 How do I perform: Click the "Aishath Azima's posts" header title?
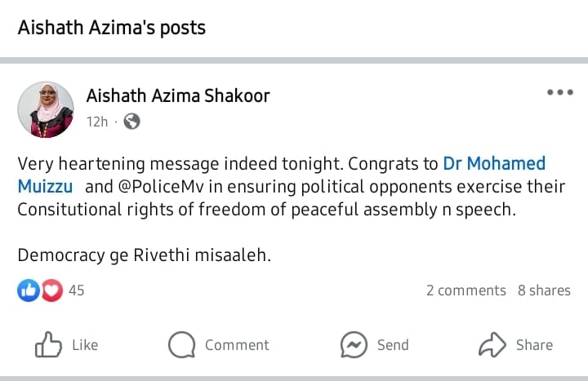[x=112, y=28]
